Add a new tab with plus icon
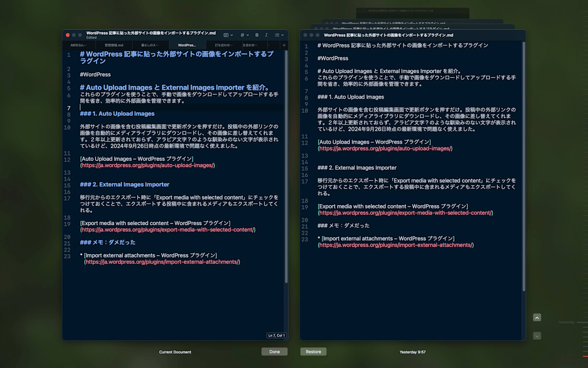 point(284,45)
